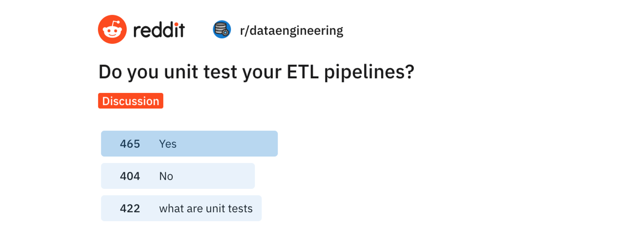Select the No poll option
This screenshot has height=246, width=644.
178,176
